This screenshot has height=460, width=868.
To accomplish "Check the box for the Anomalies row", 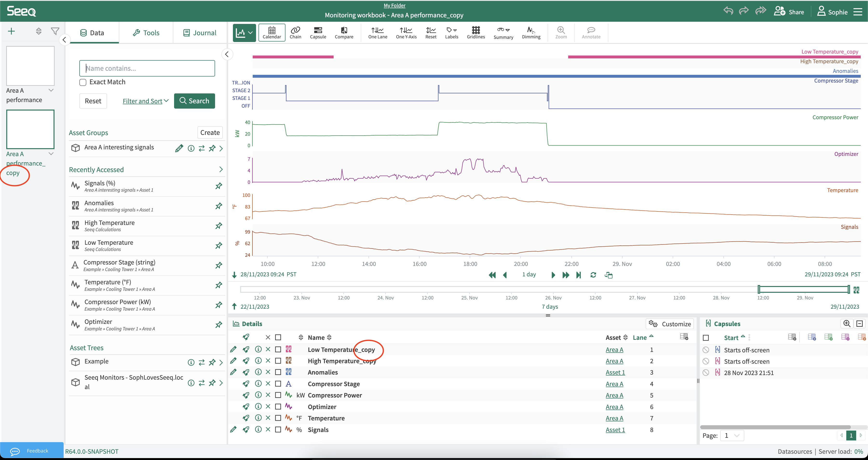I will pos(278,372).
